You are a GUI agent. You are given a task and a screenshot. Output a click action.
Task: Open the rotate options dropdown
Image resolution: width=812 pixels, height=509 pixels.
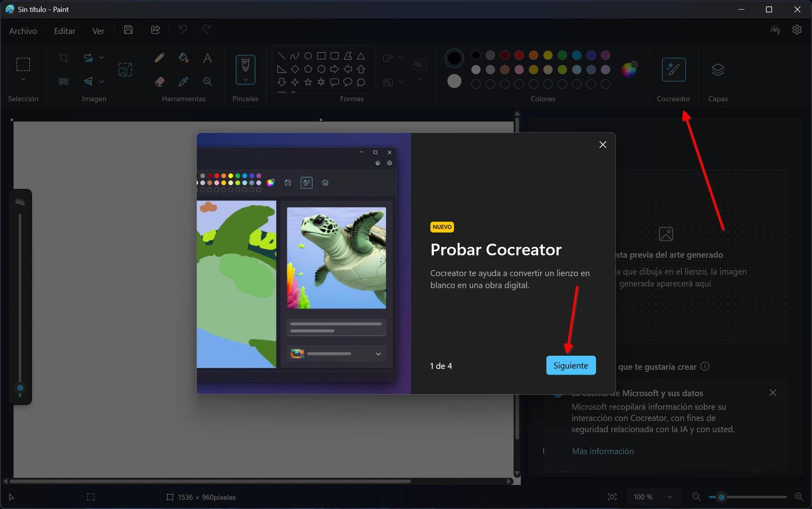(100, 57)
